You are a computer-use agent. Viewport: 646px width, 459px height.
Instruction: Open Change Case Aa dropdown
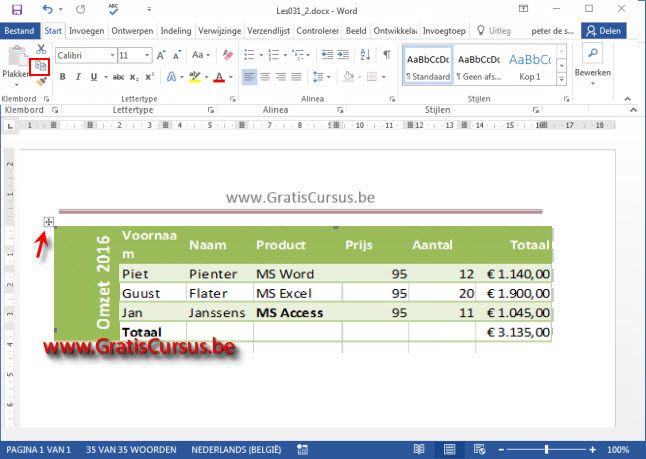tap(201, 55)
